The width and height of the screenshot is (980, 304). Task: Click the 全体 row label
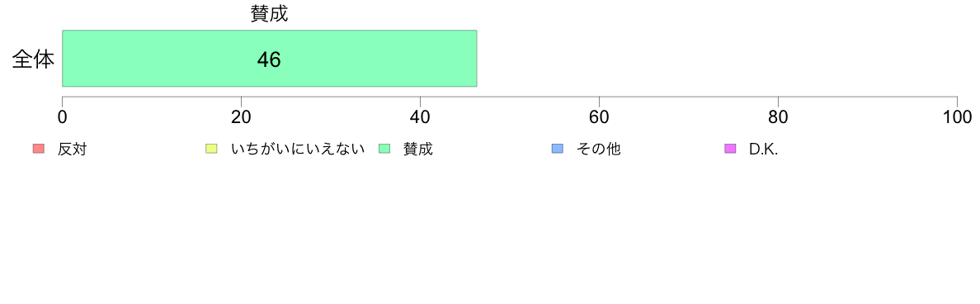click(33, 59)
